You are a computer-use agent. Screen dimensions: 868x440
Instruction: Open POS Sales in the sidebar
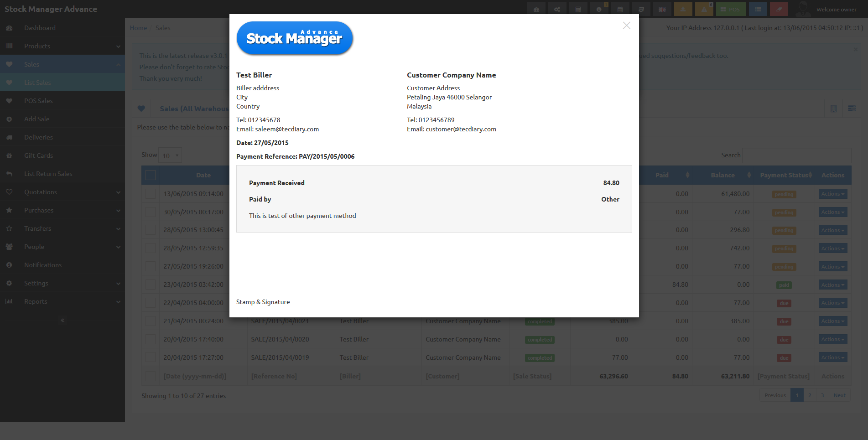(x=62, y=101)
